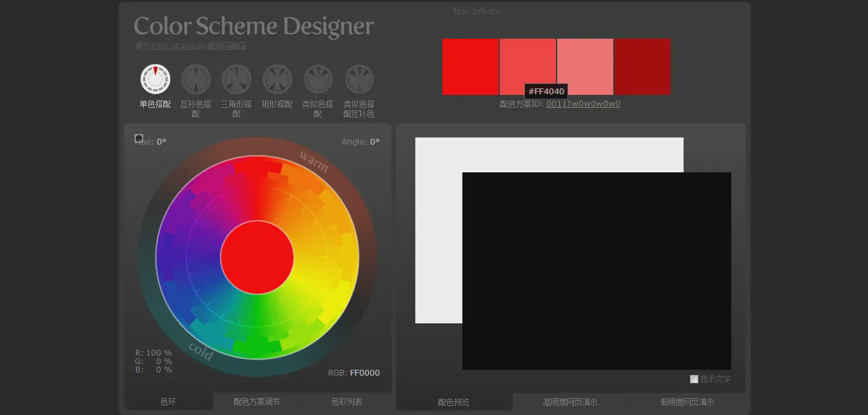The height and width of the screenshot is (415, 868).
Task: Open the 配色方案调节 scheme adjustment tab
Action: coord(257,401)
